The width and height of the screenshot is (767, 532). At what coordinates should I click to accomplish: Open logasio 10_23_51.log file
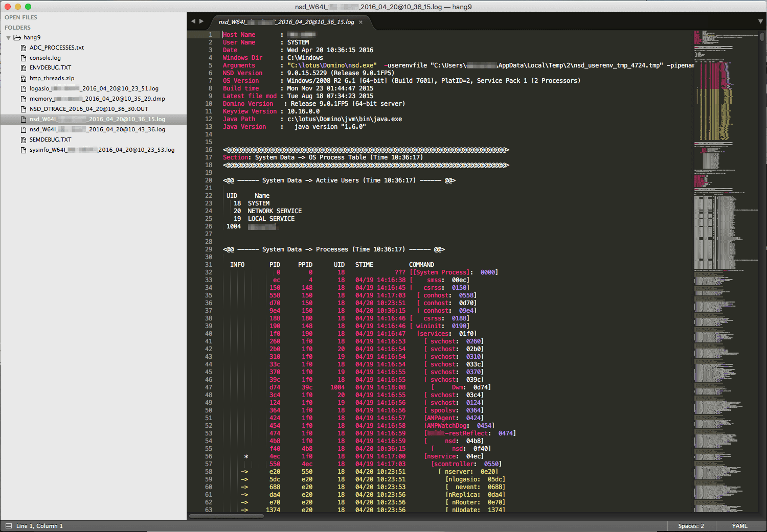click(x=94, y=88)
